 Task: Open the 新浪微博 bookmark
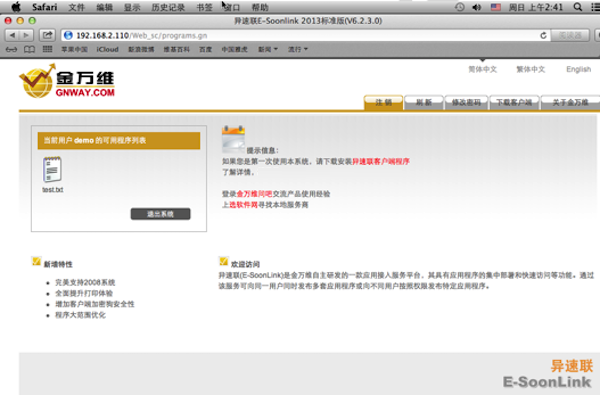(x=141, y=49)
